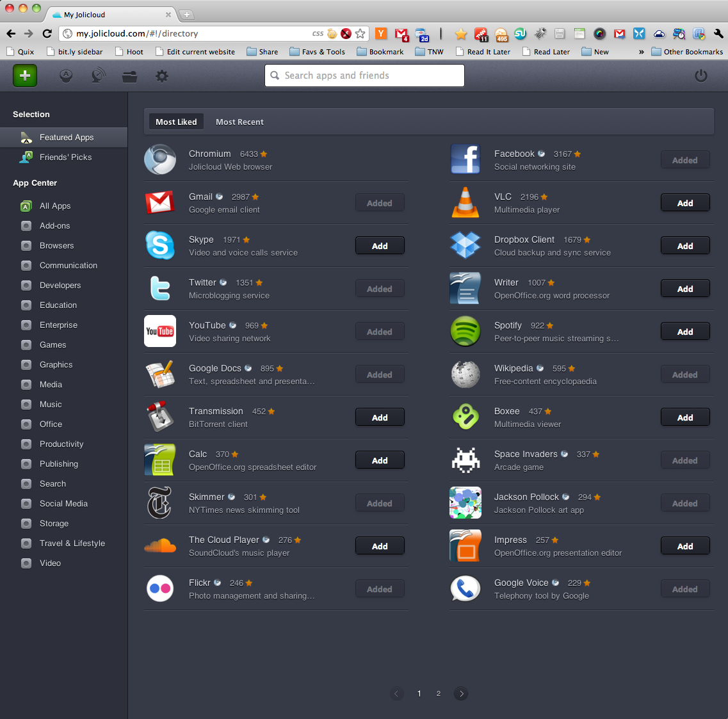Click the Boxee app icon
The width and height of the screenshot is (728, 719).
[x=465, y=417]
